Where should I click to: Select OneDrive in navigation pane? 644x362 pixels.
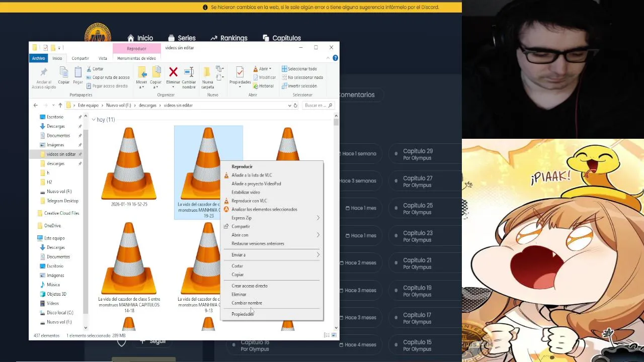(x=52, y=226)
